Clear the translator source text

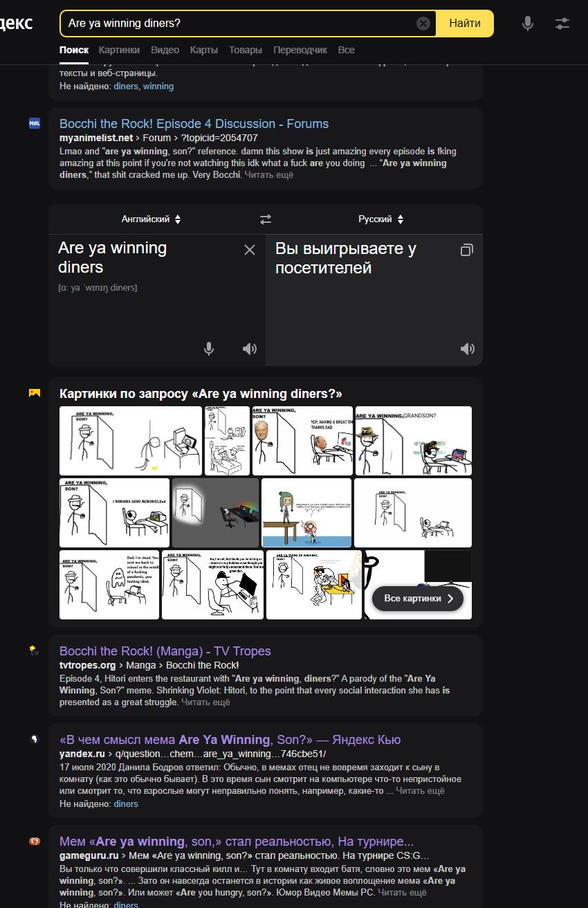[250, 250]
